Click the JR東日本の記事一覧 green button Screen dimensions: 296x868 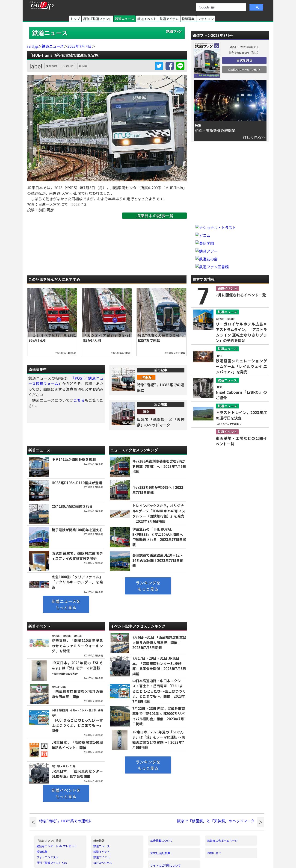(x=154, y=216)
